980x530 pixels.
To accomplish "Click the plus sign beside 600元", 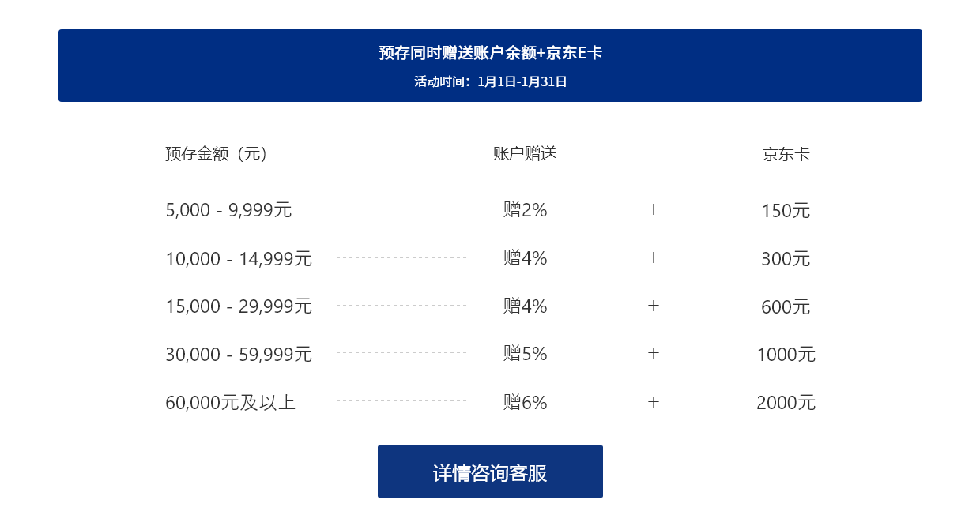I will coord(654,306).
